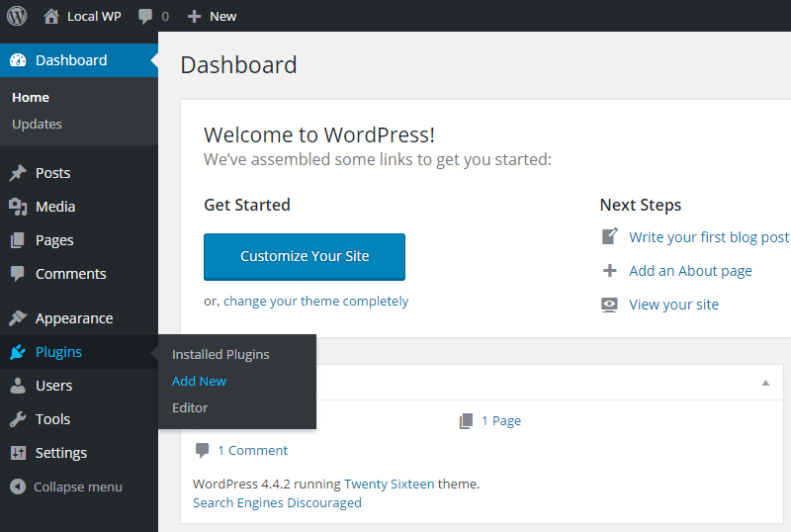
Task: Click the WordPress logo icon
Action: pos(17,16)
